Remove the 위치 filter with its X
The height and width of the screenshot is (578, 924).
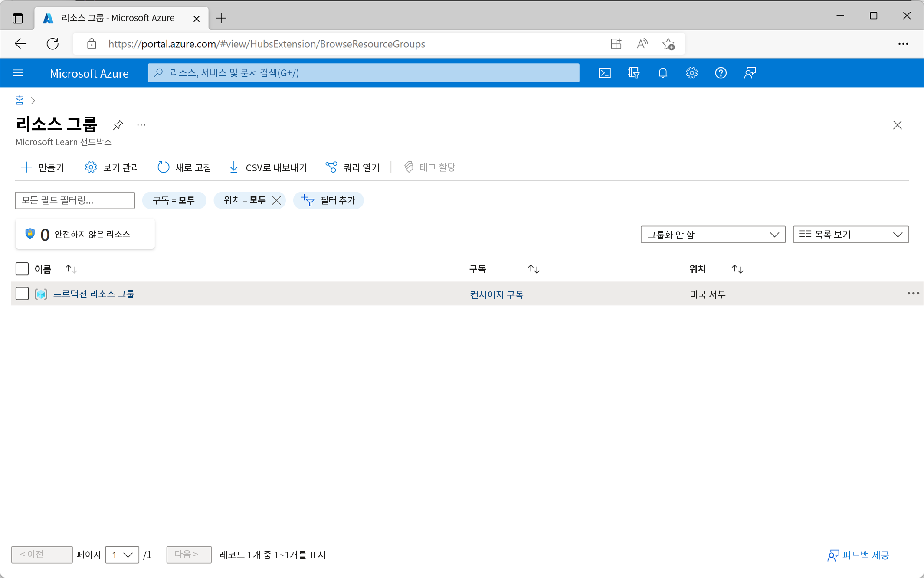(276, 200)
